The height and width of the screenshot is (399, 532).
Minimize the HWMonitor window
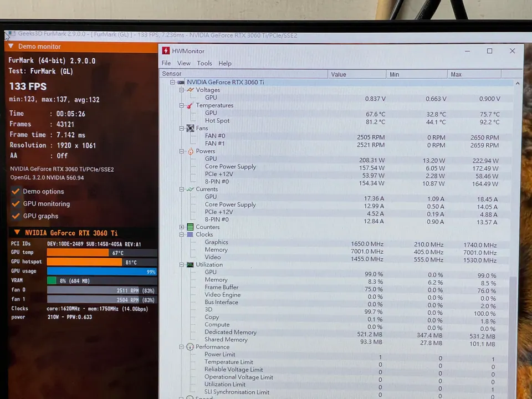pos(467,51)
